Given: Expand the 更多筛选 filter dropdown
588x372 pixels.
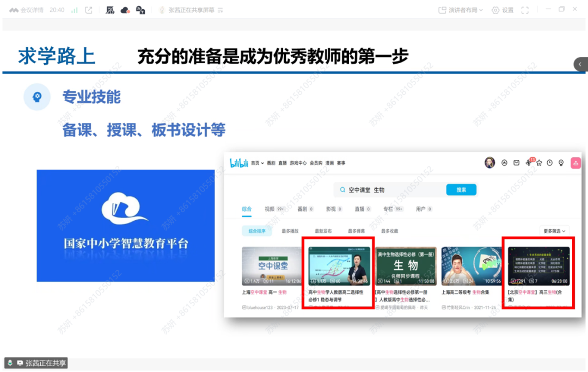Looking at the screenshot, I should [555, 231].
